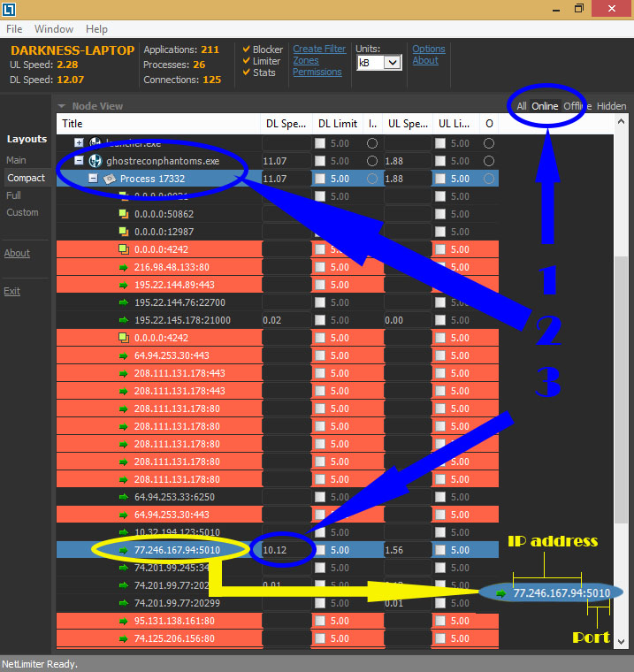The image size is (634, 672).
Task: Enable UL Limit checkbox for 195.22.145.178:21000
Action: tap(440, 320)
